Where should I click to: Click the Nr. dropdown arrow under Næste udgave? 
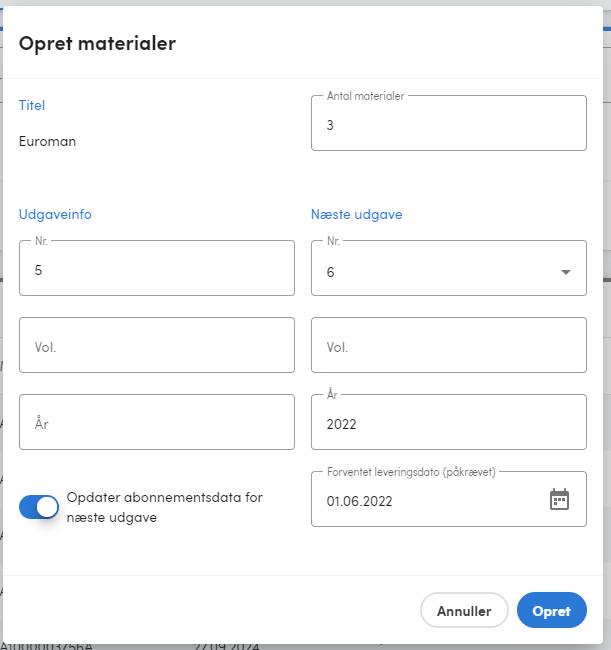[x=565, y=272]
